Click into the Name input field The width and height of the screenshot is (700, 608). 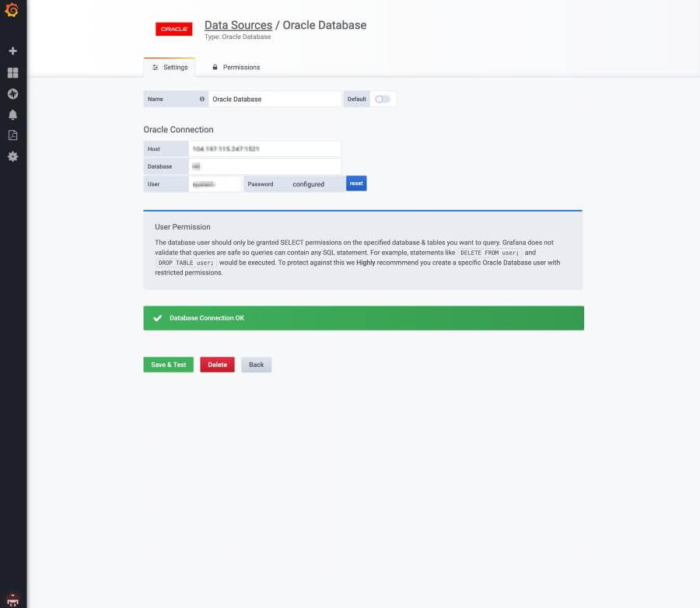[x=275, y=99]
